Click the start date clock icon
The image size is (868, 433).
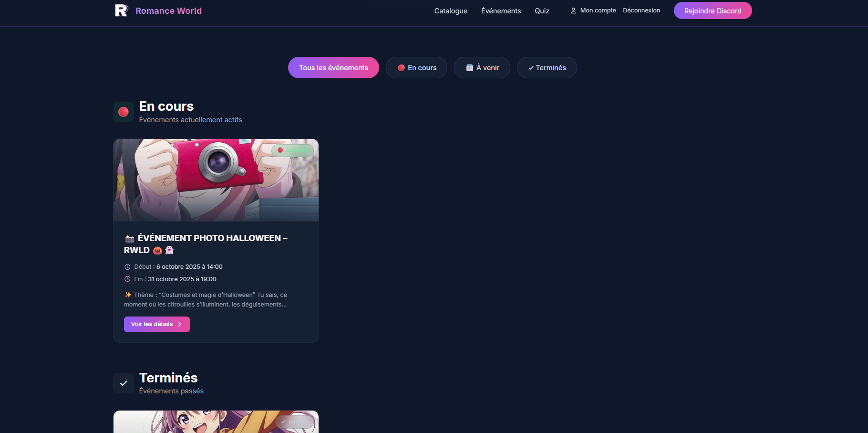pos(127,267)
